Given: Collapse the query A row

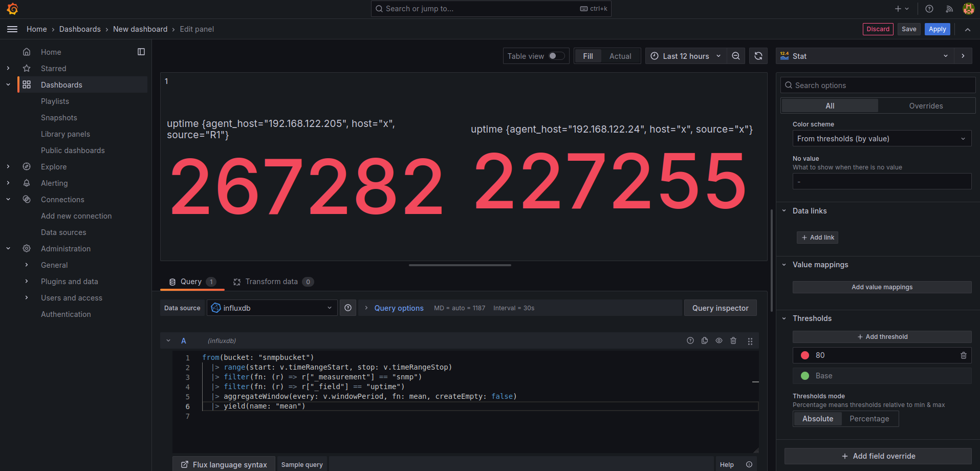Looking at the screenshot, I should 168,340.
